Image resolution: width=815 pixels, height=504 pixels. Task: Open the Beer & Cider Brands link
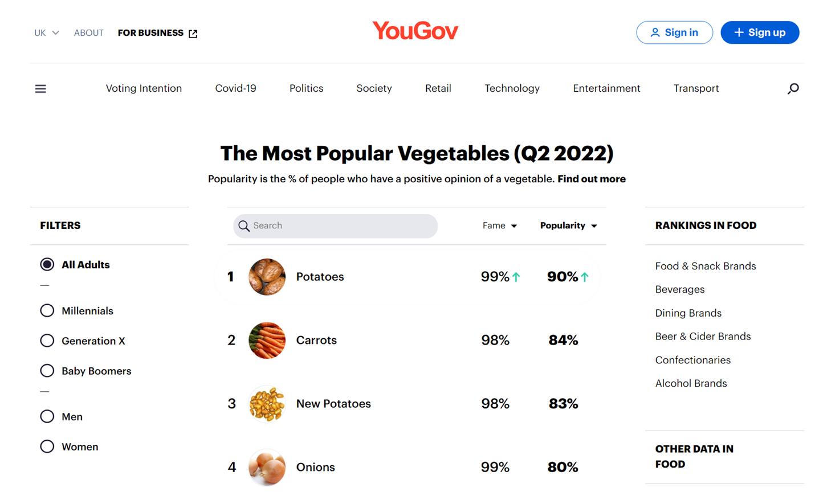[703, 337]
